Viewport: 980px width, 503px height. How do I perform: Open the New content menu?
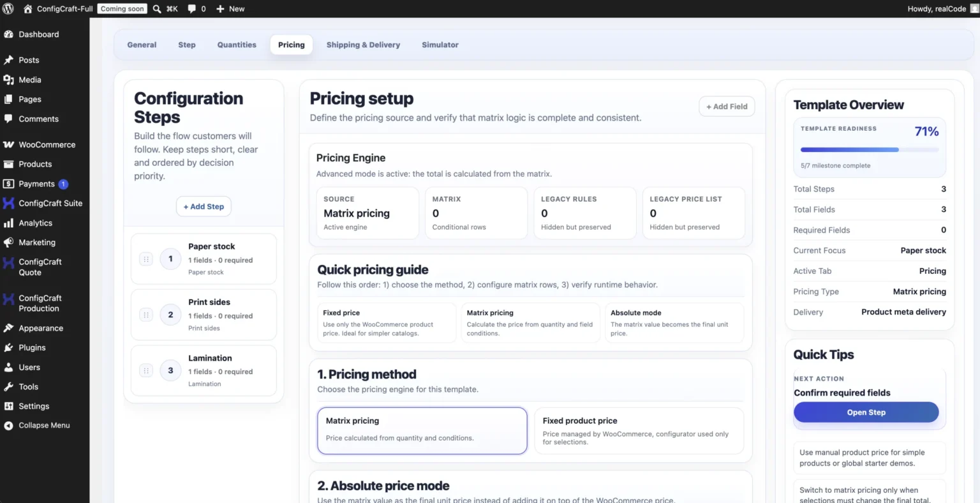230,9
